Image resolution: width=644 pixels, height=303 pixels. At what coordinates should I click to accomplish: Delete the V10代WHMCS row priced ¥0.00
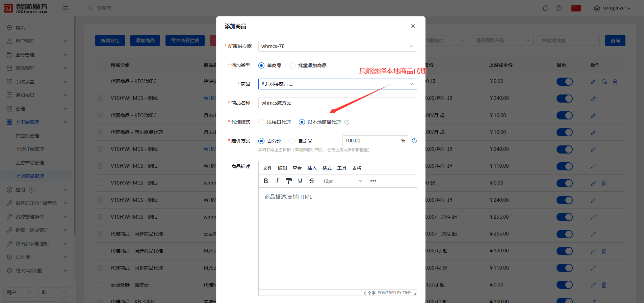point(604,183)
